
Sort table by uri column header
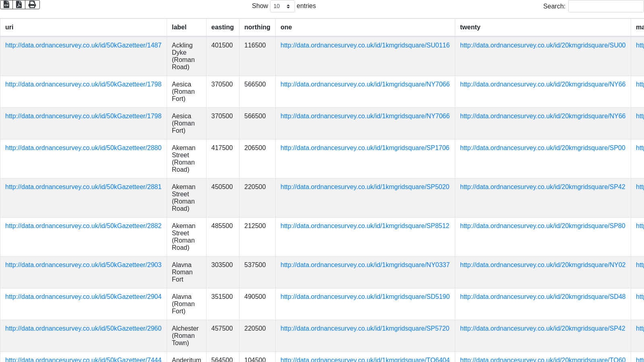click(x=9, y=27)
